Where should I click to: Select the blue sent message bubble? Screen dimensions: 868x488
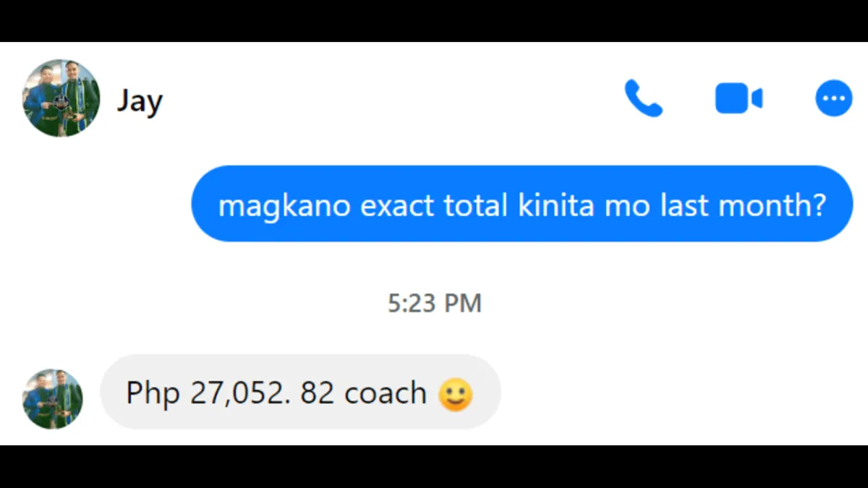[x=522, y=204]
